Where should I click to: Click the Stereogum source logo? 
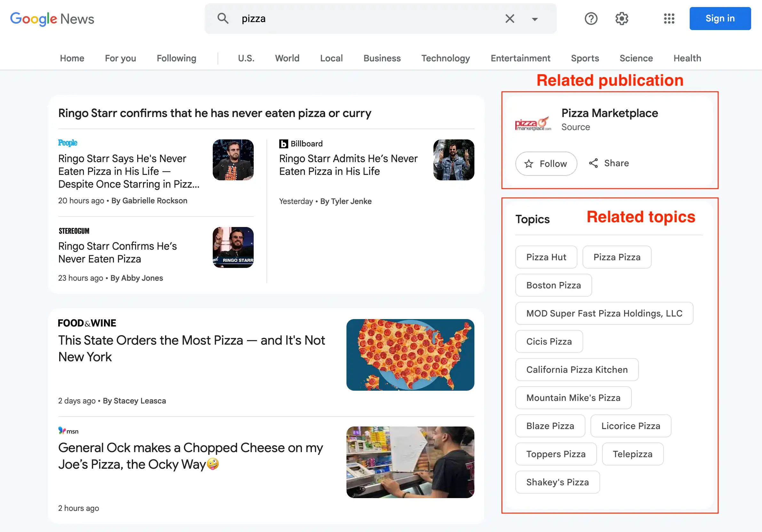point(74,231)
